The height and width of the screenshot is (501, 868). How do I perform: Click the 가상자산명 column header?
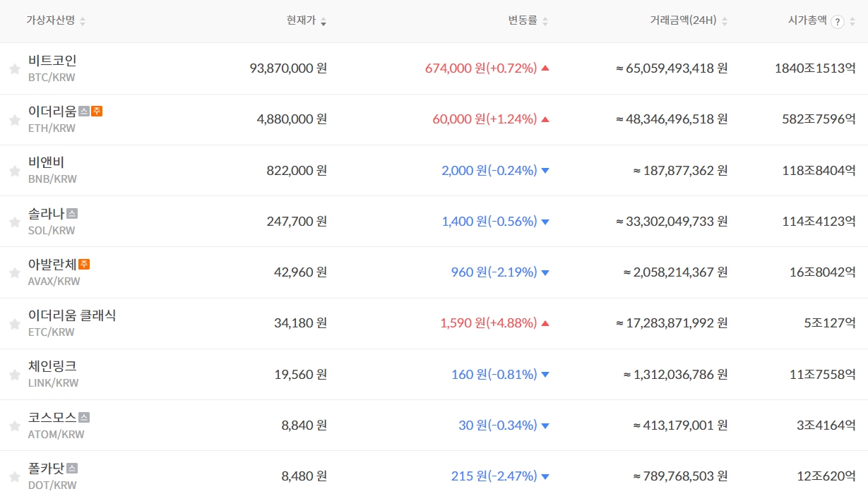click(49, 21)
